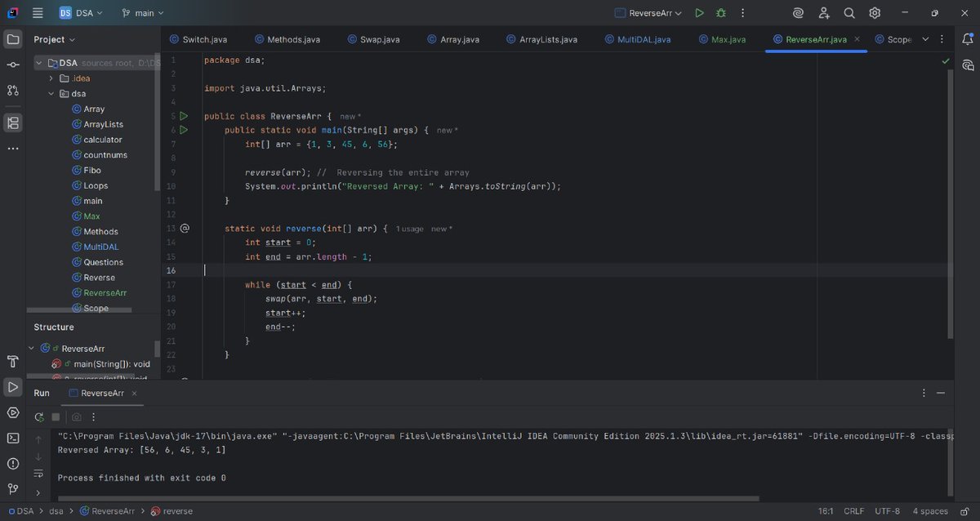Open AI Chat icon in right sidebar

(x=968, y=65)
